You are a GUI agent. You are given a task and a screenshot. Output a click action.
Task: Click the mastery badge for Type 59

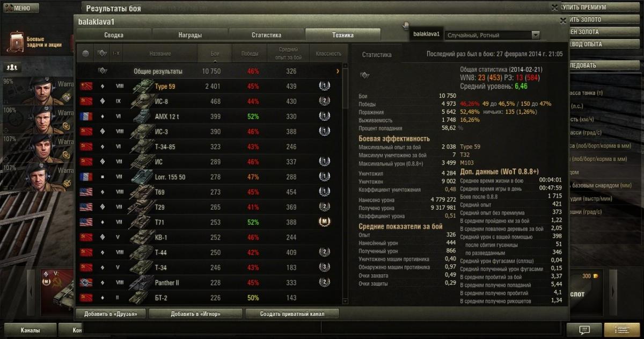(x=324, y=86)
